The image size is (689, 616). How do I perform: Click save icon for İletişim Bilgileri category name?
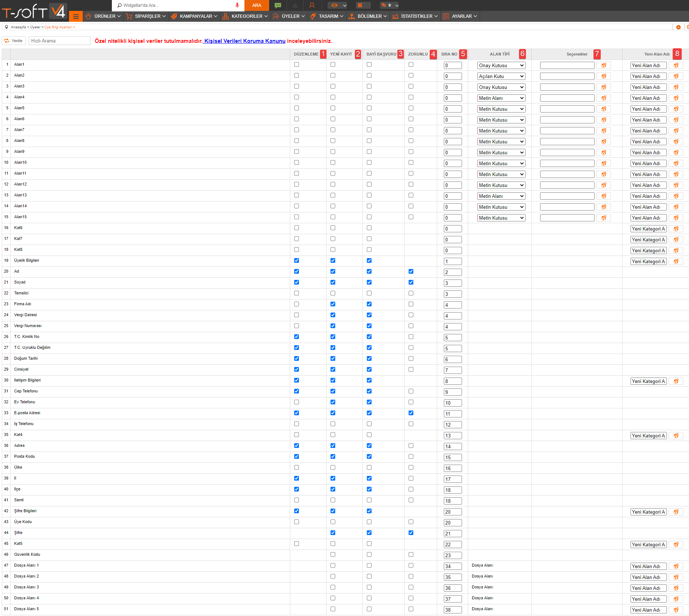[x=676, y=381]
